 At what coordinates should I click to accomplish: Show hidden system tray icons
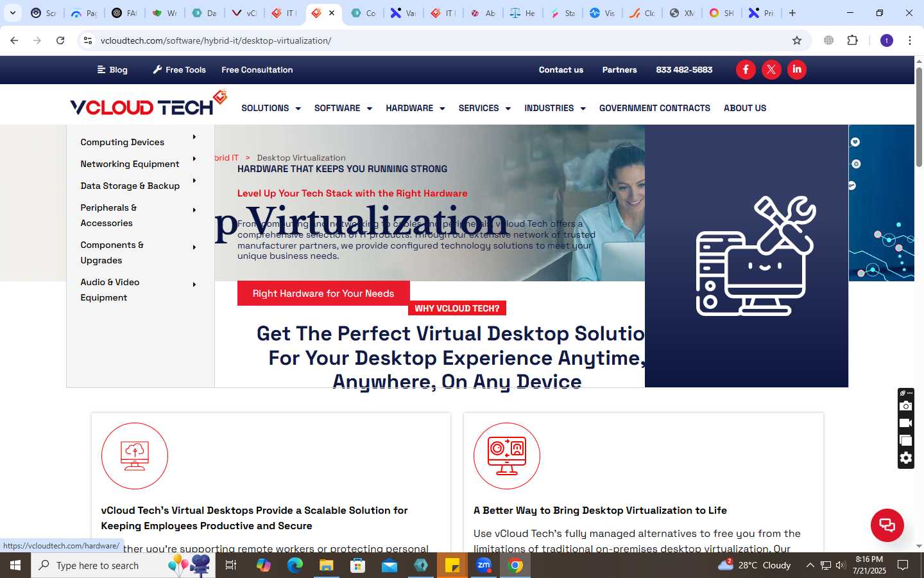click(x=810, y=565)
